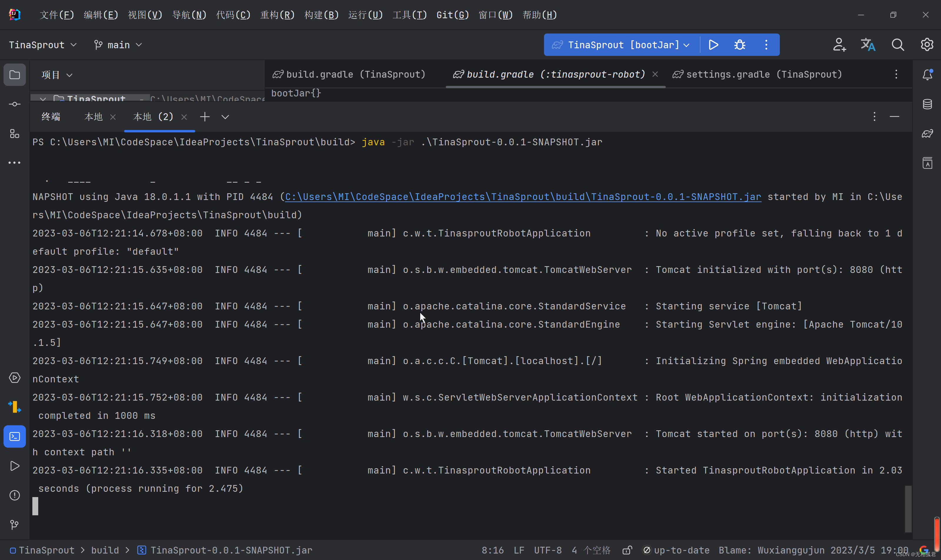This screenshot has width=941, height=560.
Task: Click the TinaSprout JAR file hyperlink
Action: click(x=523, y=197)
